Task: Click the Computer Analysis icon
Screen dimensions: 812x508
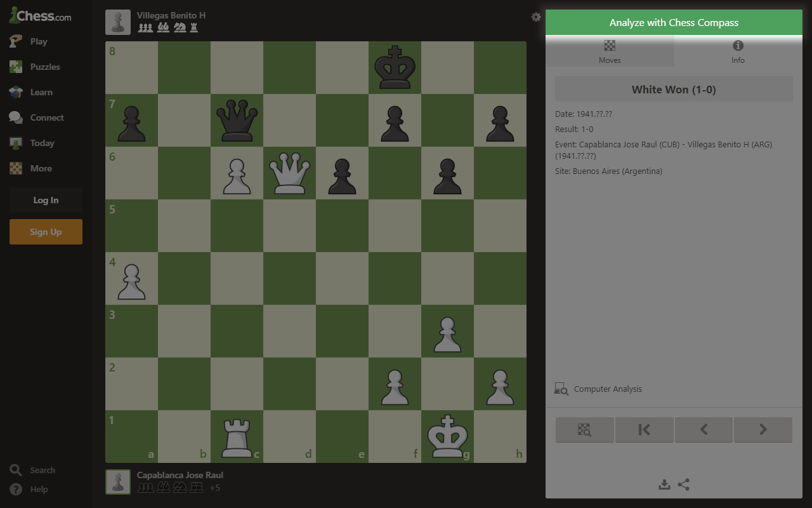Action: [561, 388]
